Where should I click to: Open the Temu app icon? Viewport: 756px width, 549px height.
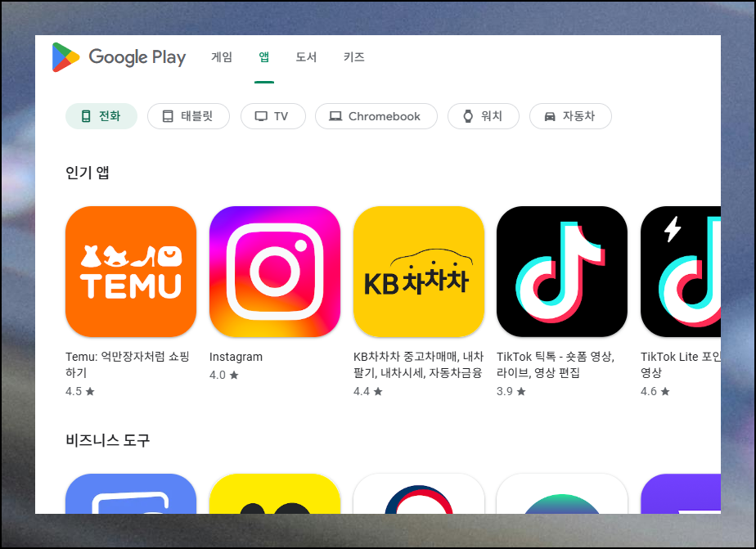click(x=131, y=272)
